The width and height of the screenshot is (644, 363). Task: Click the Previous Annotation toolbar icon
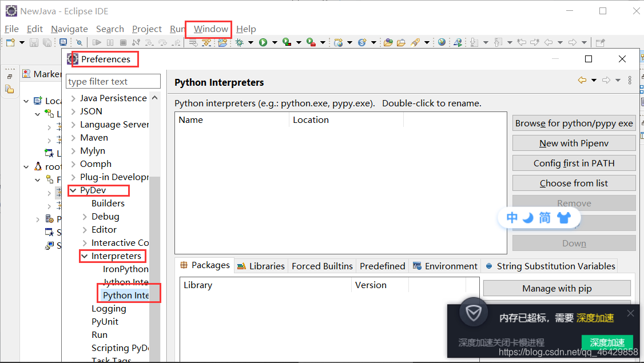(x=498, y=42)
